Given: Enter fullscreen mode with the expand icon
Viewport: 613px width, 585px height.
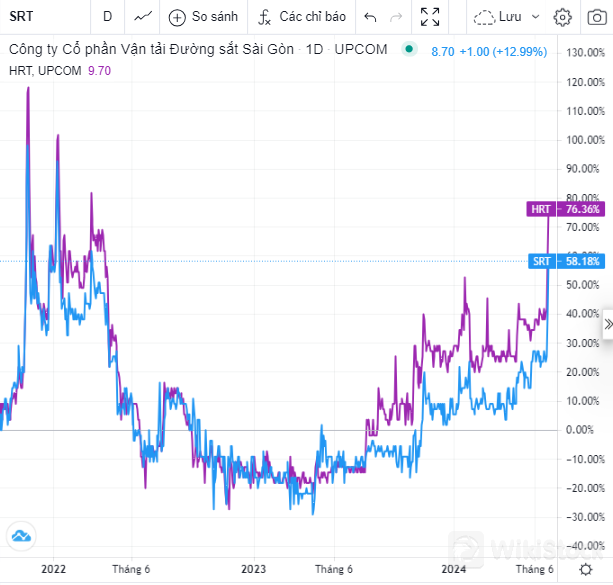Looking at the screenshot, I should [430, 17].
